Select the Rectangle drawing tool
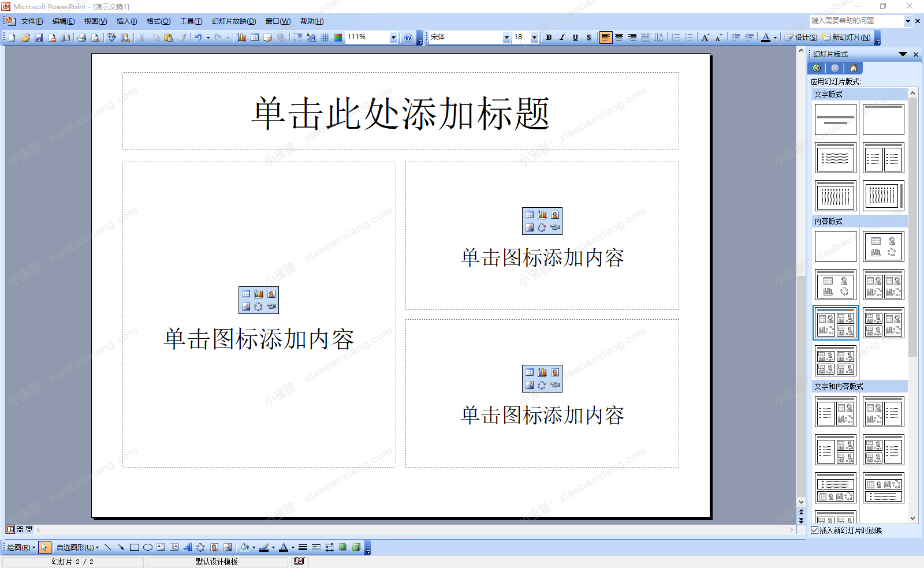924x568 pixels. click(x=135, y=547)
